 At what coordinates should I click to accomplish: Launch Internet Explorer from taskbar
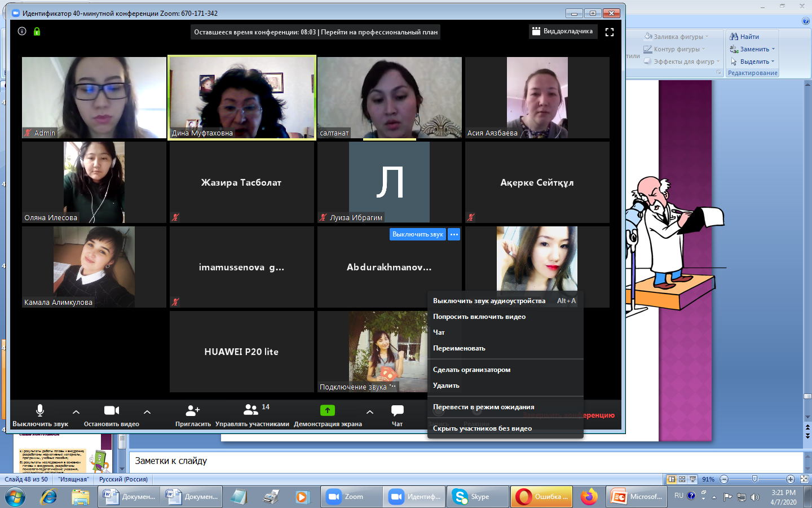coord(48,497)
